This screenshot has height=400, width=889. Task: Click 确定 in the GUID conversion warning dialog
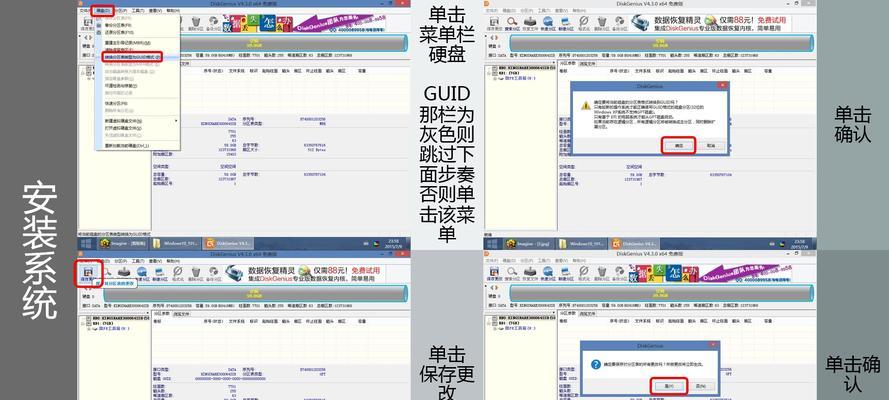tap(679, 146)
